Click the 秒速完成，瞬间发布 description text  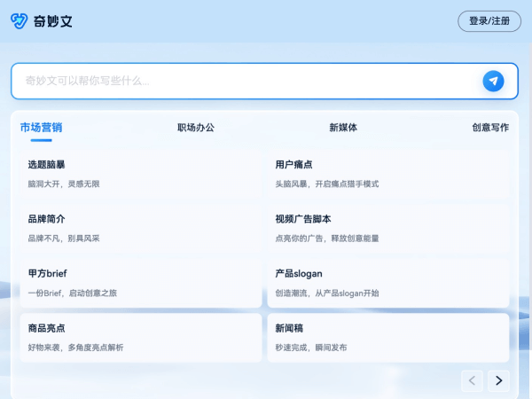(x=311, y=347)
